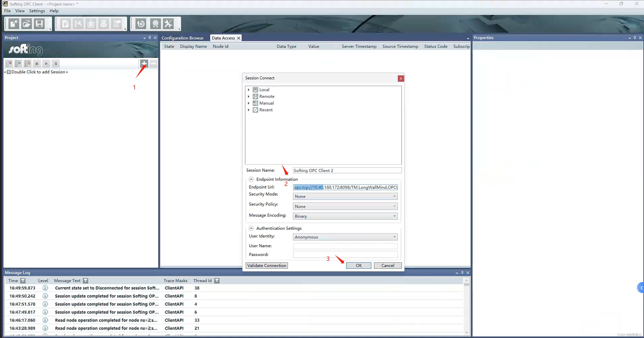Open the User Identity dropdown

[345, 237]
